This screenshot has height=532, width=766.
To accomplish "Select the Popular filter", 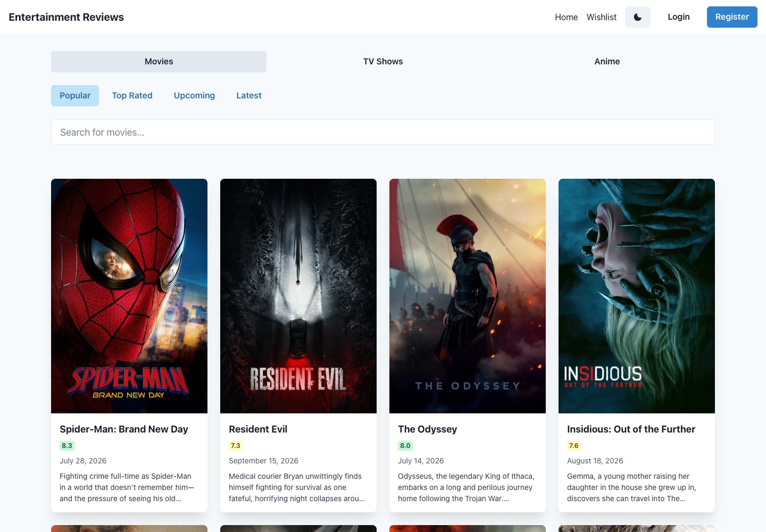I will (x=75, y=96).
